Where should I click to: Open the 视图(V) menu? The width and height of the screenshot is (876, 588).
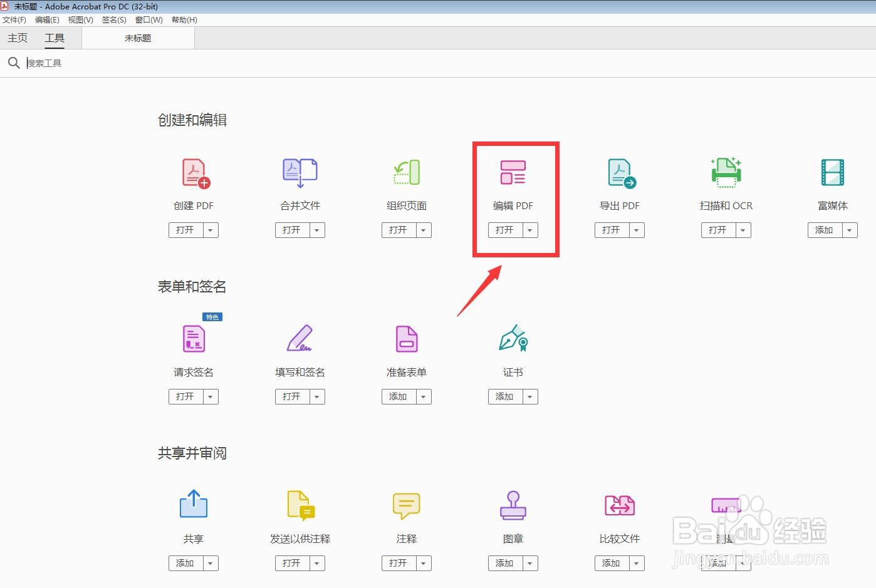point(81,20)
